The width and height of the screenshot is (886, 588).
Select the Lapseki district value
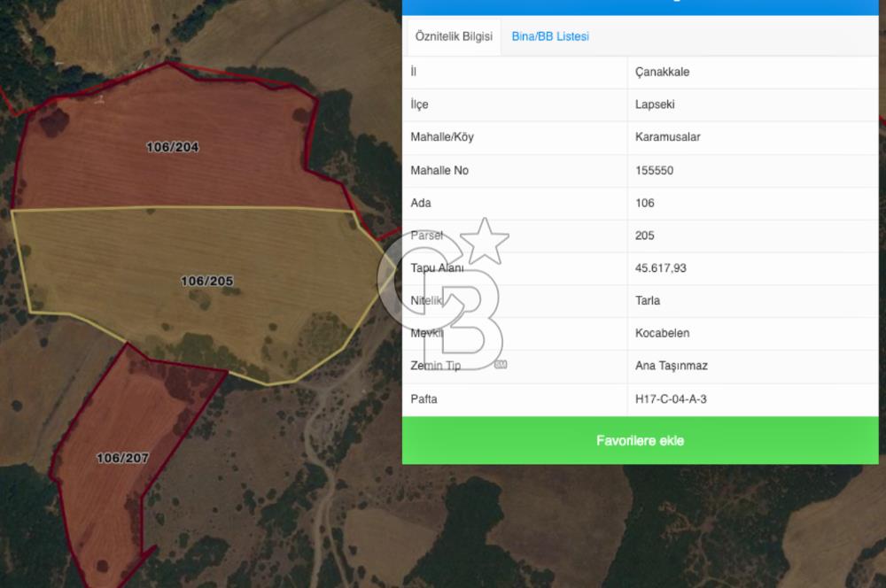tap(655, 104)
